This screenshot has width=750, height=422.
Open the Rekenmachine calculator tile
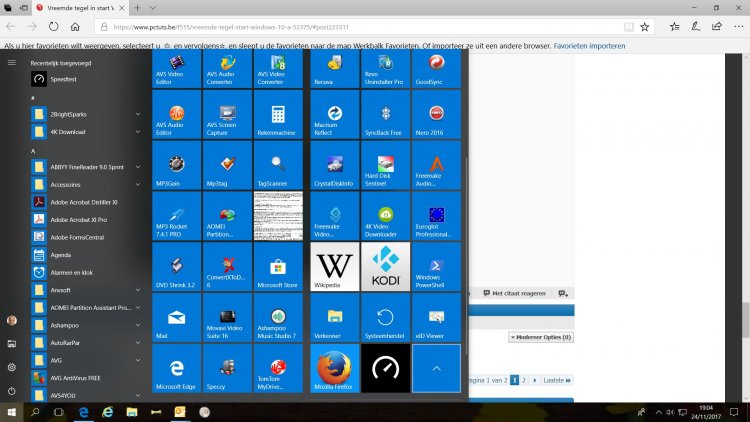tap(278, 116)
